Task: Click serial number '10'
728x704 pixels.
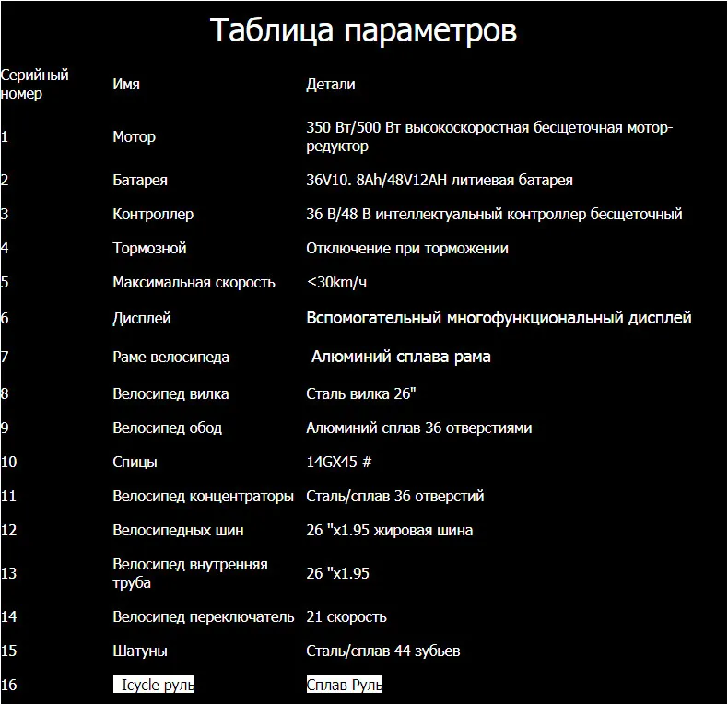Action: point(9,462)
